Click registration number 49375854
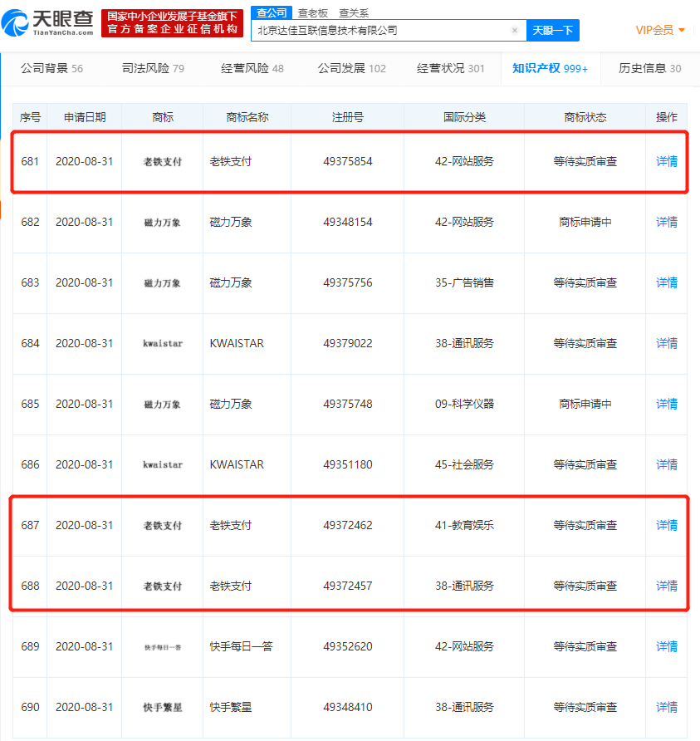This screenshot has width=700, height=741. pyautogui.click(x=348, y=162)
